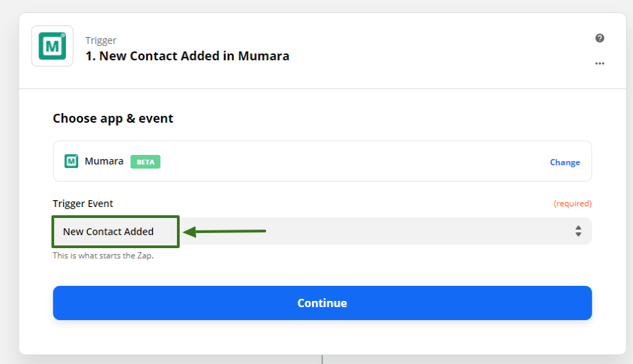Image resolution: width=633 pixels, height=364 pixels.
Task: Click the green BETA badge
Action: [x=145, y=162]
